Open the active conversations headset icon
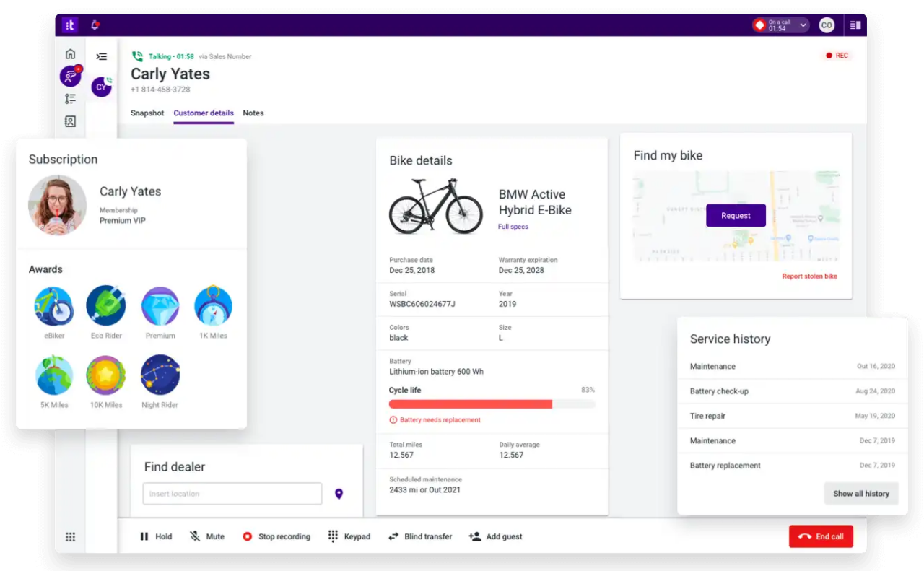Image resolution: width=924 pixels, height=571 pixels. tap(70, 76)
